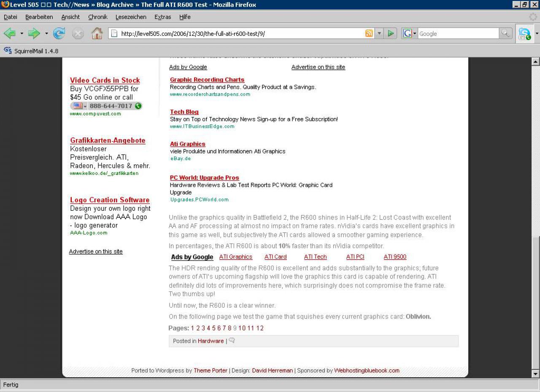Click Advertise on this site in sidebar

coord(96,251)
